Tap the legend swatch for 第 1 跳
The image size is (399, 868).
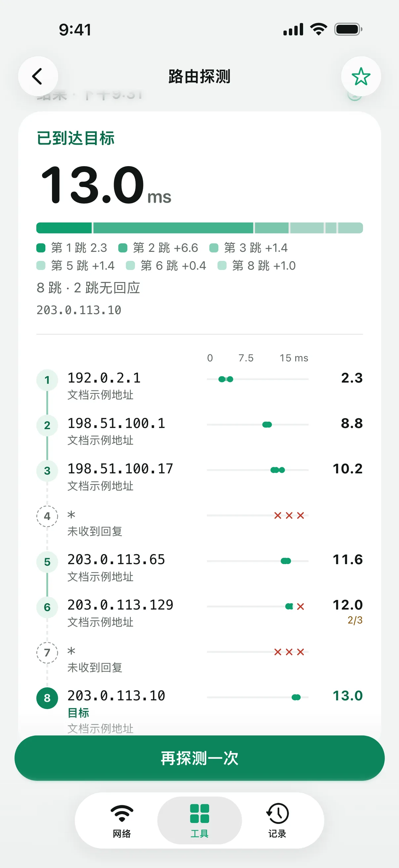(41, 248)
